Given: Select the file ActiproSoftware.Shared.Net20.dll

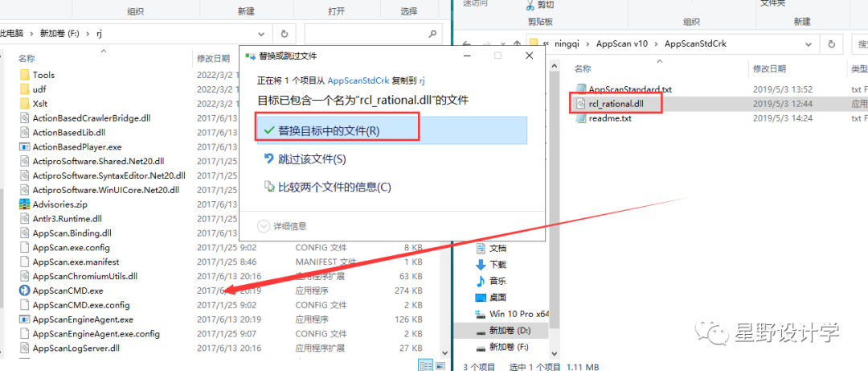Looking at the screenshot, I should (99, 162).
